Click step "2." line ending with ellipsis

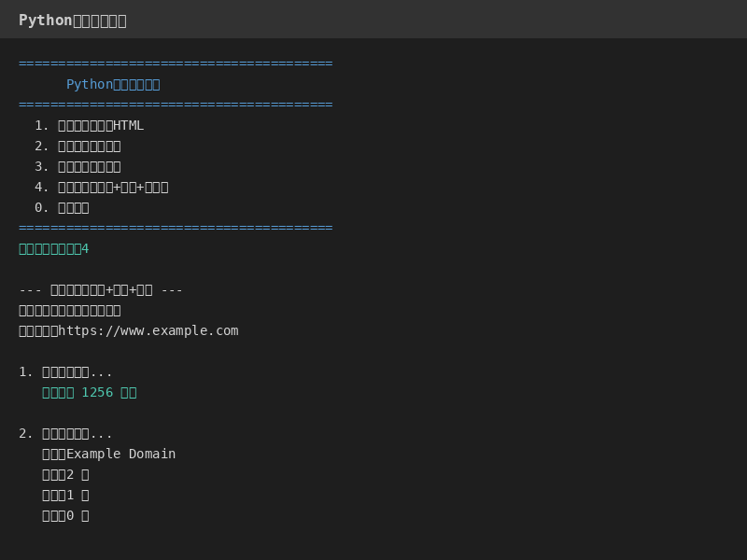click(x=65, y=434)
